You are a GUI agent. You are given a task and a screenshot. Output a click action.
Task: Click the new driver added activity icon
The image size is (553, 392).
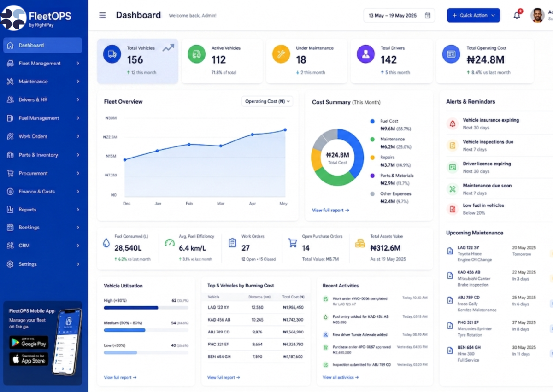click(326, 335)
